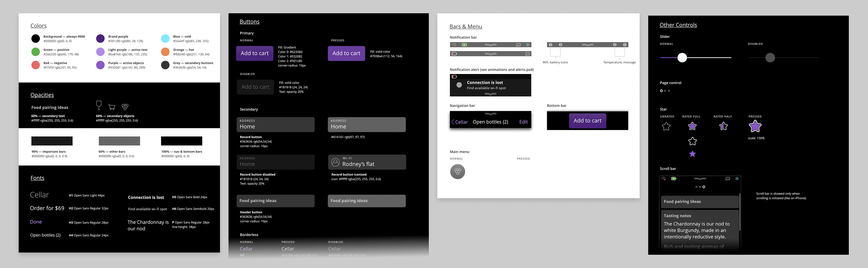Click the disabled Address Home record button
868x268 pixels.
click(x=276, y=162)
